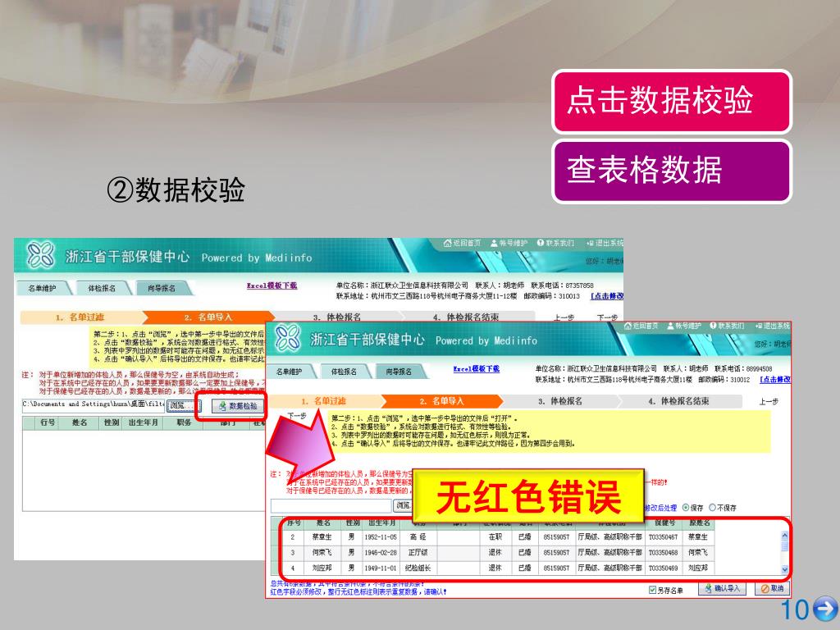The image size is (840, 630).
Task: Click health ID T03350467
Action: 663,536
